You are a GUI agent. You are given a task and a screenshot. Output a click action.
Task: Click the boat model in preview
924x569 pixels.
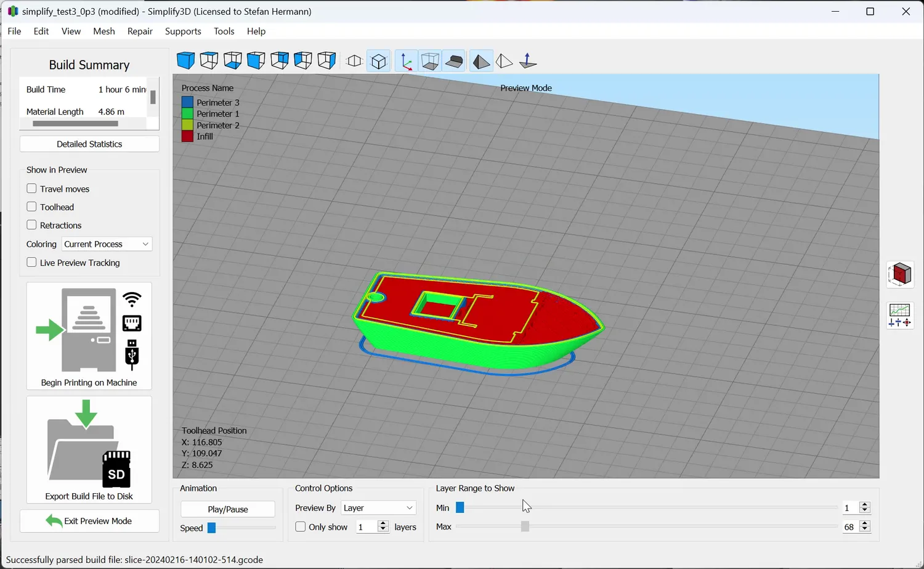(478, 322)
